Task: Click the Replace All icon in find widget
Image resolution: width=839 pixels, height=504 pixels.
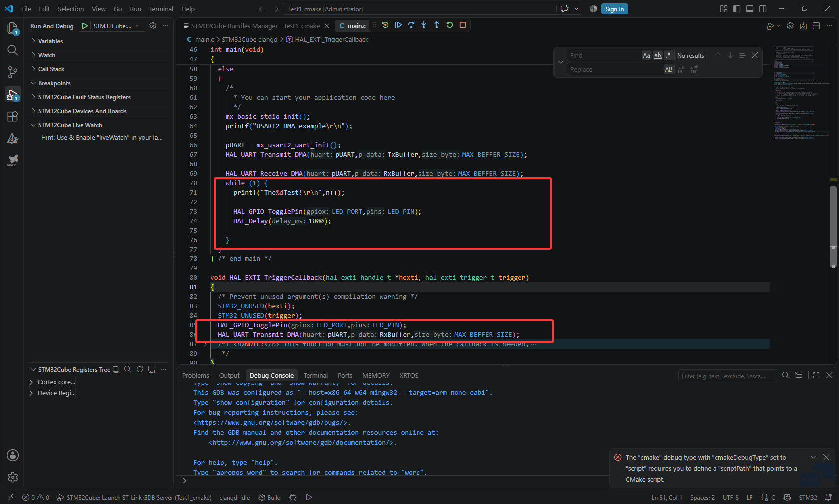Action: pos(694,70)
